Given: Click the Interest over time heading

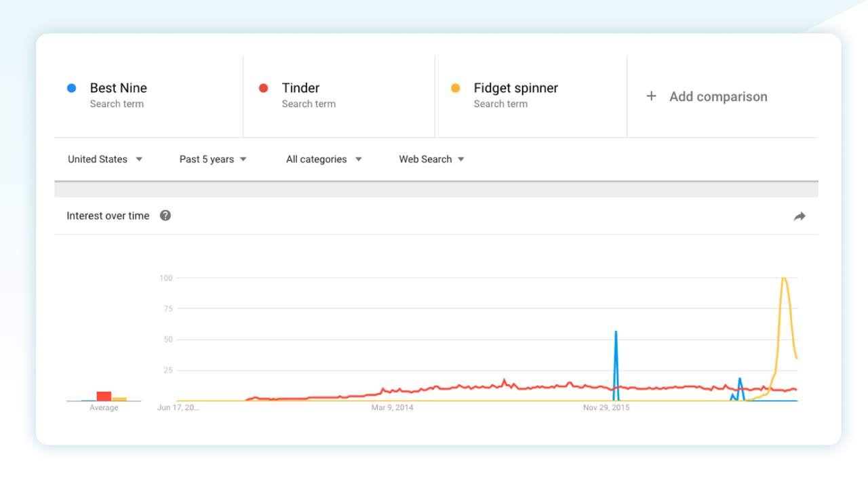Looking at the screenshot, I should [108, 216].
